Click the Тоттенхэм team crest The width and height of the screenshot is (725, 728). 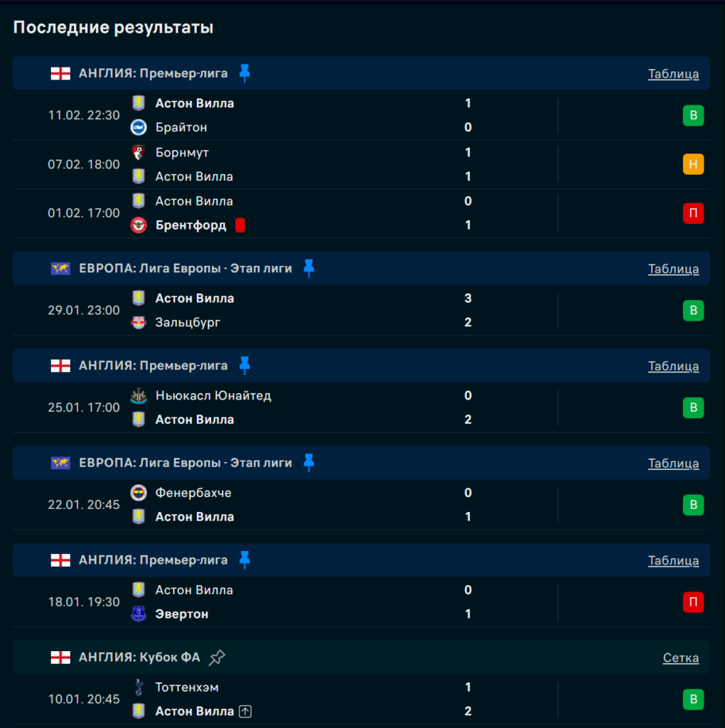139,687
